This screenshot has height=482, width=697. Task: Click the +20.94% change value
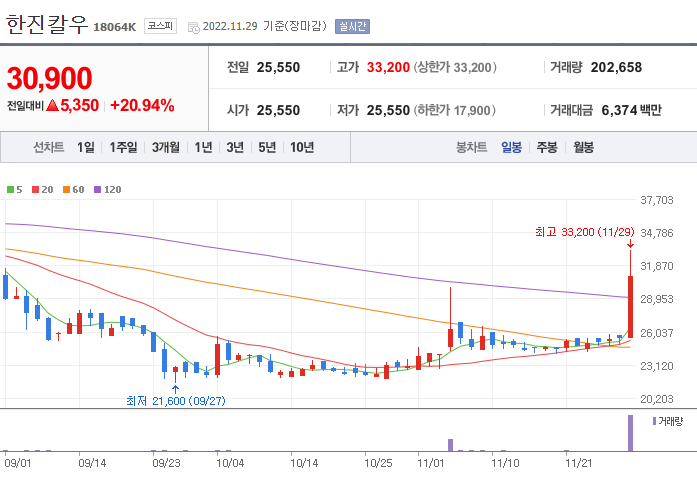point(142,105)
